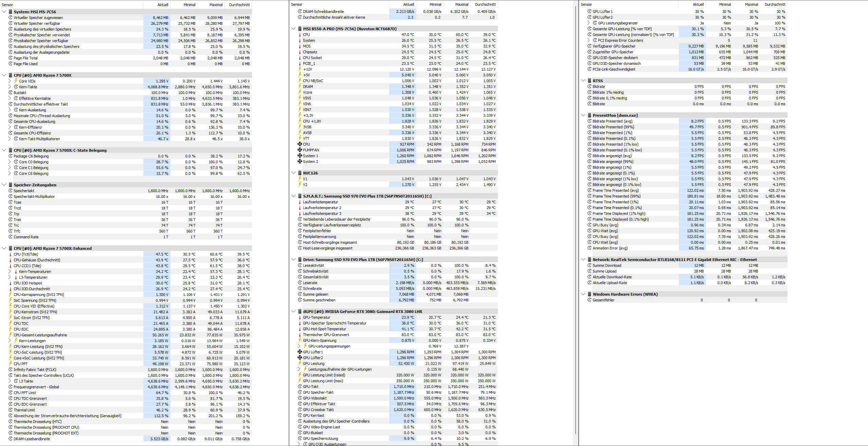Click the middle panel vertical scrollbar
The width and height of the screenshot is (868, 446).
click(x=576, y=221)
